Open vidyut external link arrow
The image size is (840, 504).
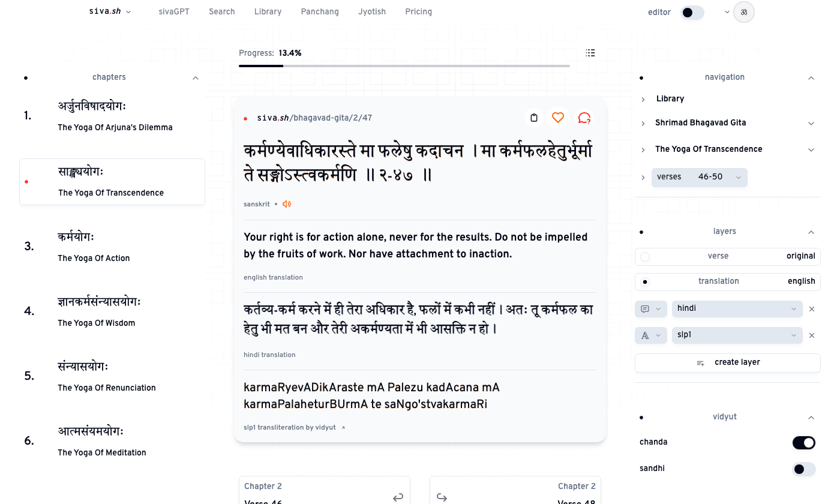(343, 428)
